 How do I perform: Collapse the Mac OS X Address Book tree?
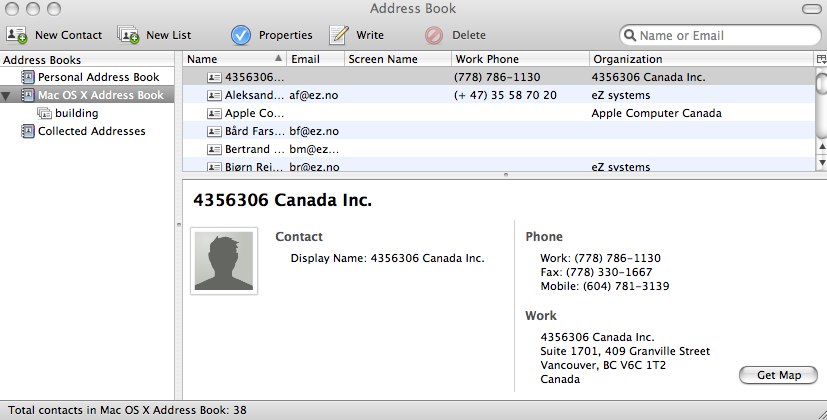tap(8, 97)
